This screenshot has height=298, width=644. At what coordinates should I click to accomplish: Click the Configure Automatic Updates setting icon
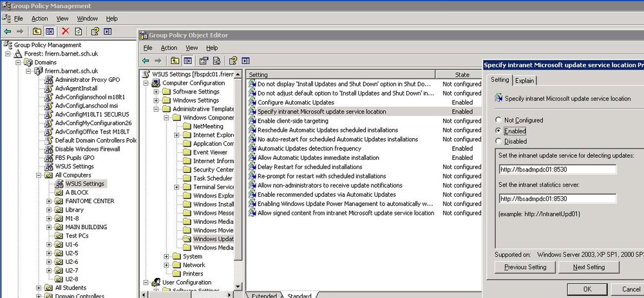[x=252, y=103]
